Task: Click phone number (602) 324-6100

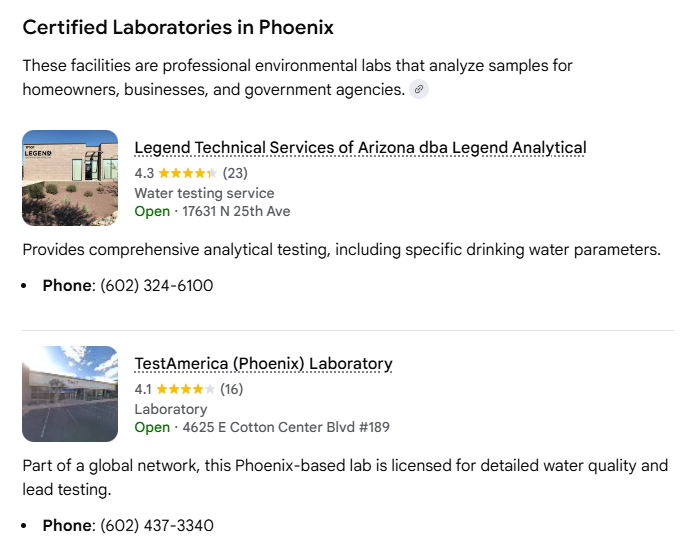Action: [x=157, y=286]
